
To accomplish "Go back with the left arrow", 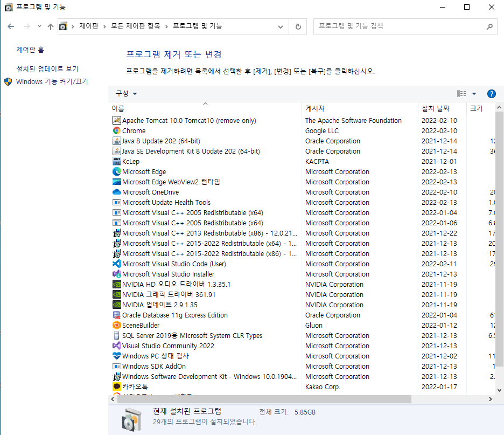I will click(11, 26).
